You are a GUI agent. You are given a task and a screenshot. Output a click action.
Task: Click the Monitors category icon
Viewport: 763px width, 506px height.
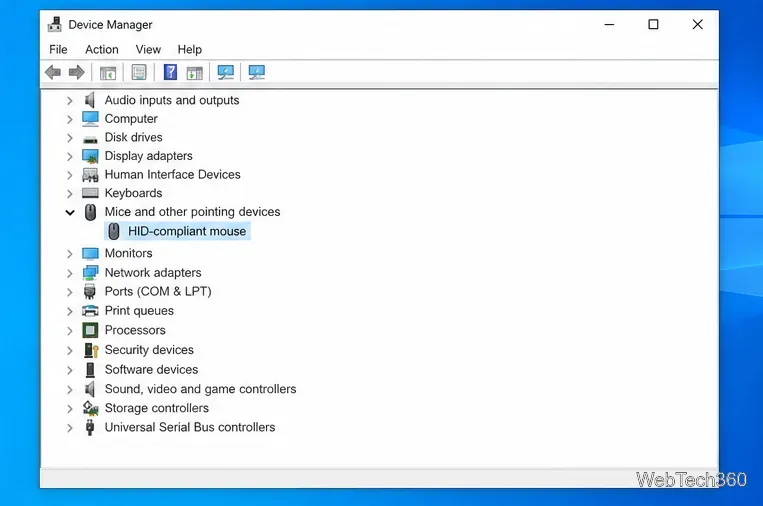[90, 253]
